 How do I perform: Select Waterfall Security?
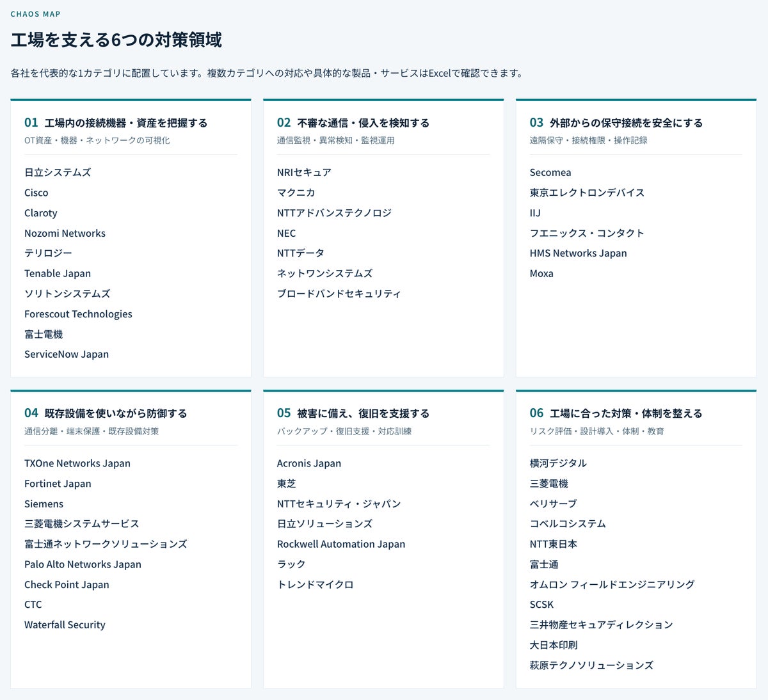coord(65,624)
